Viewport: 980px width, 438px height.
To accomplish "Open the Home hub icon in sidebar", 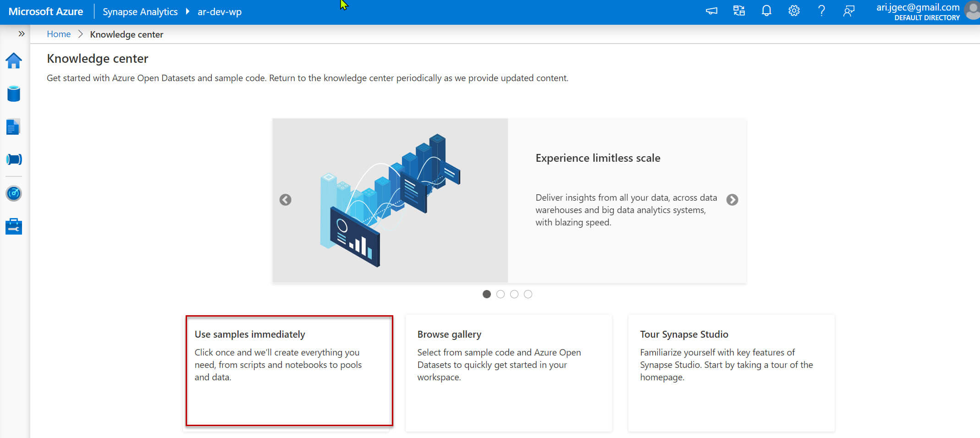I will [14, 60].
